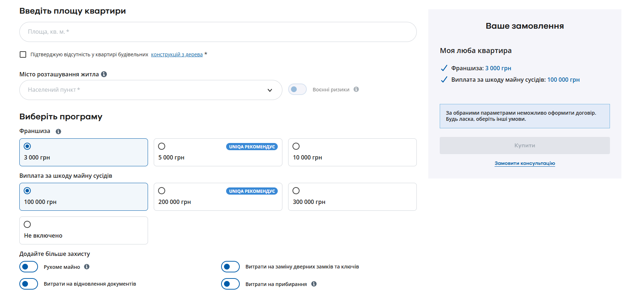
Task: Click UNIQA РЕКОМЕНДУЄ badge on 200 000 грн
Action: [252, 191]
